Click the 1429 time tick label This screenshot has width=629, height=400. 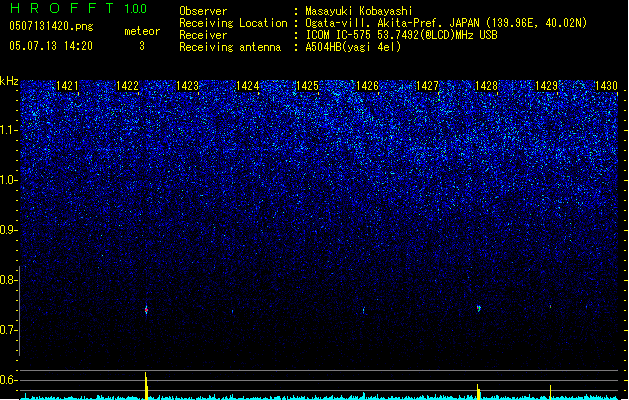(x=546, y=86)
